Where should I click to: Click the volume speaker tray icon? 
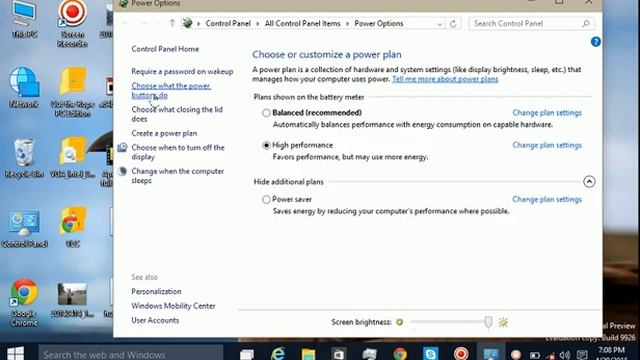(x=565, y=355)
